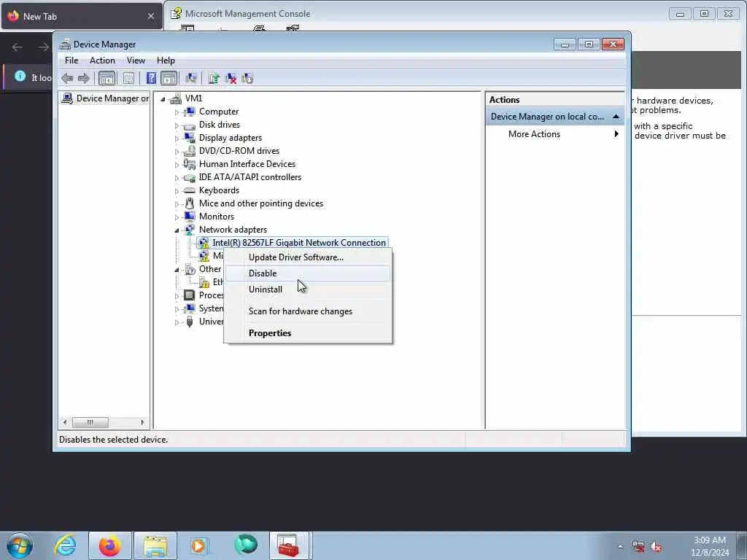
Task: Select IDE ATA/ATAPI controllers tree item
Action: pos(250,177)
